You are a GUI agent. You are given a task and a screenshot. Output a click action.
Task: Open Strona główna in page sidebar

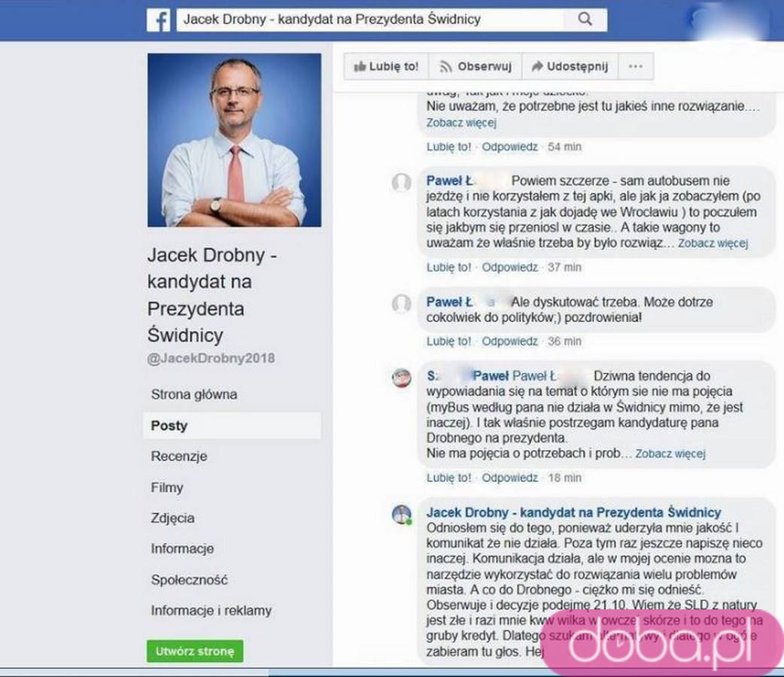tap(194, 394)
